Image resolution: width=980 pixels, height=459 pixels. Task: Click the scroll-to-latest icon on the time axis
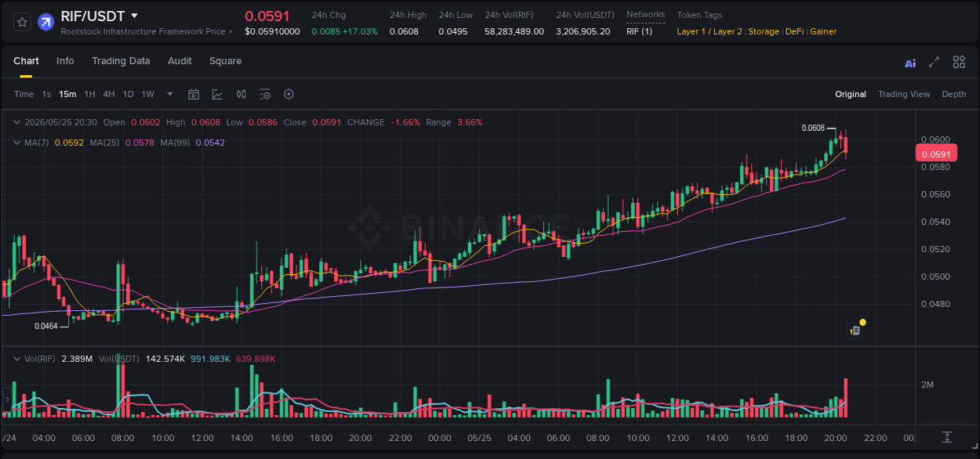click(x=947, y=437)
